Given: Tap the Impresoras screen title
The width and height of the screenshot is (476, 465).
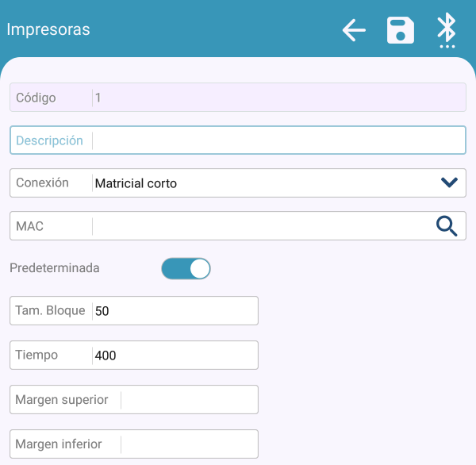Looking at the screenshot, I should click(x=48, y=30).
